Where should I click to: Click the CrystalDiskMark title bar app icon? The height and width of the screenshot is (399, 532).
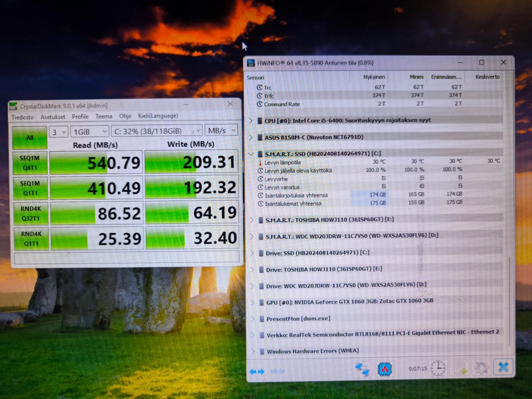(x=13, y=106)
